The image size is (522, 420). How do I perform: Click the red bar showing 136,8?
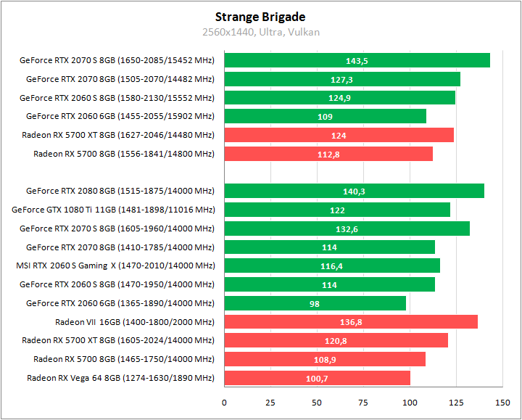351,322
